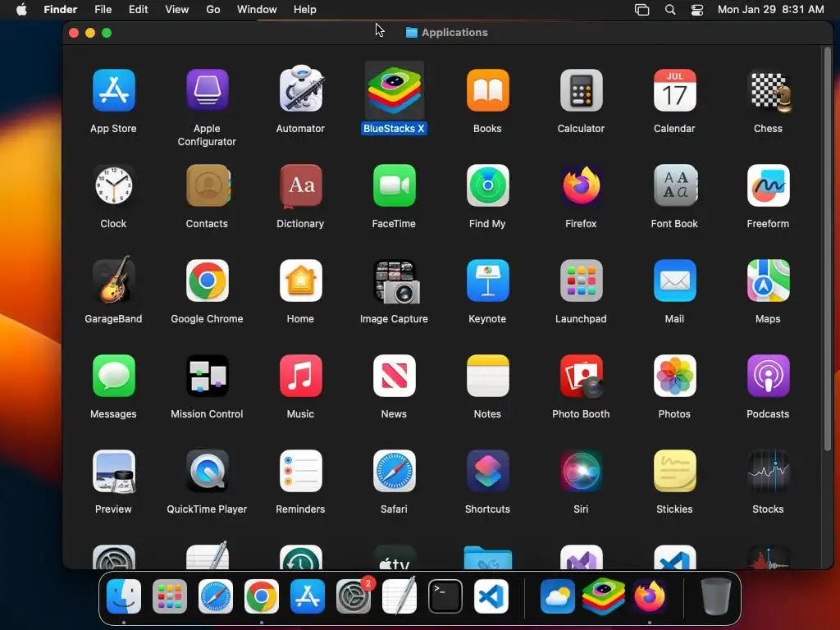Select the Image Capture app icon
Image resolution: width=840 pixels, height=630 pixels.
tap(395, 282)
